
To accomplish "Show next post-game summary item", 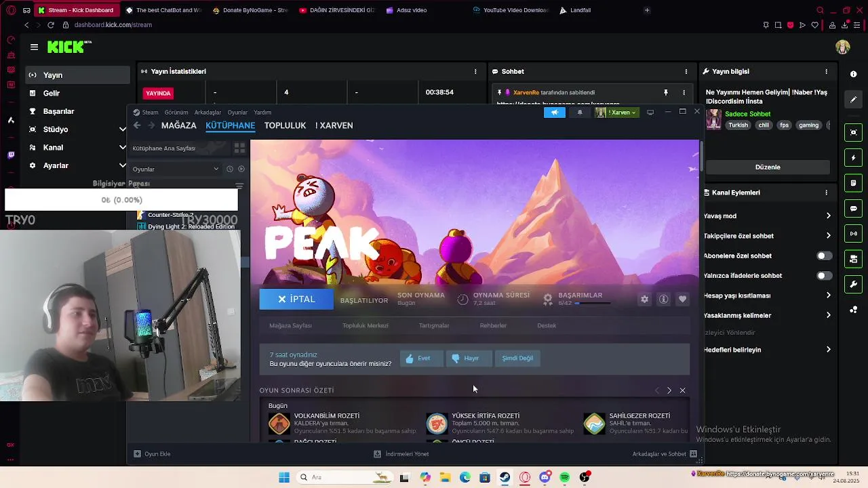I will [669, 390].
